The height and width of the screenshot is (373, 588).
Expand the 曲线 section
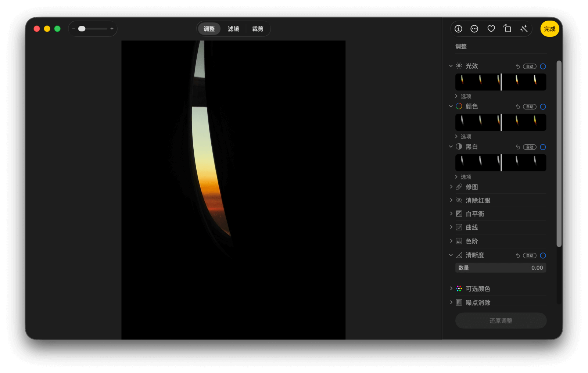(x=451, y=227)
